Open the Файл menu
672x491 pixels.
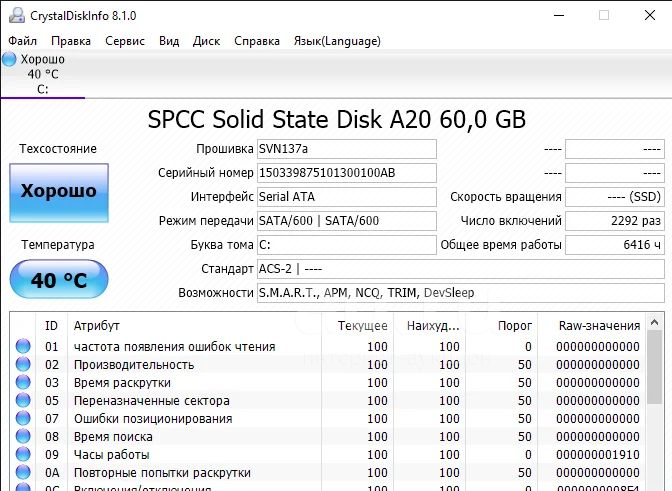coord(23,41)
